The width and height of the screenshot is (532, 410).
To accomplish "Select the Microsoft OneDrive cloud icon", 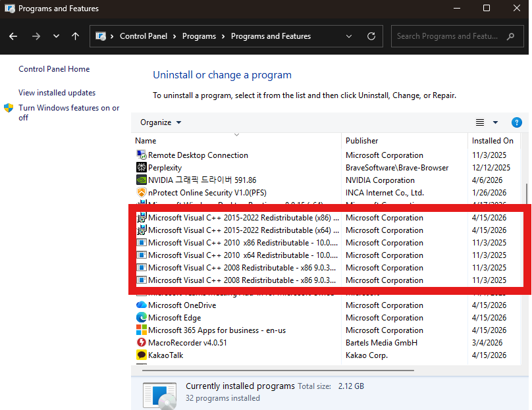I will 141,305.
